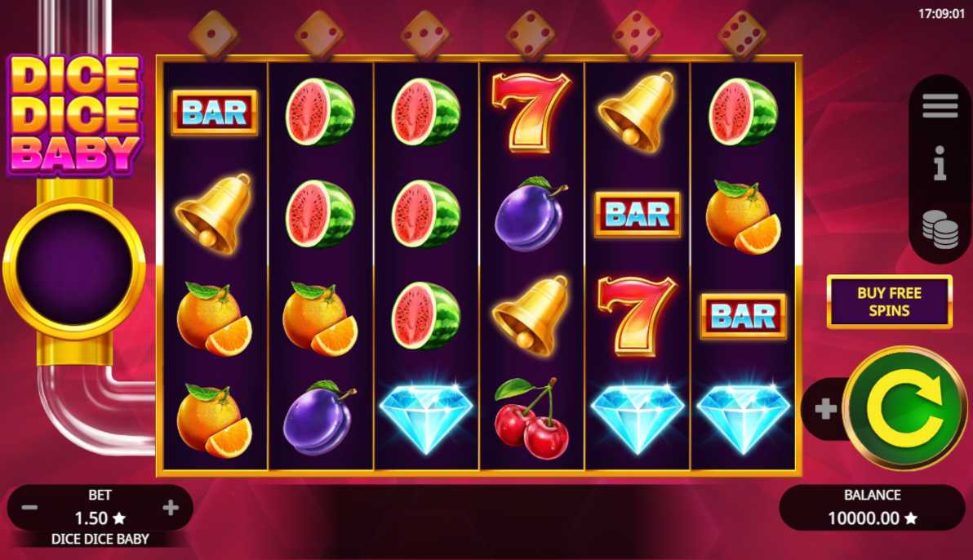Click the Dice Dice Baby logo
The width and height of the screenshot is (973, 560).
tap(74, 115)
